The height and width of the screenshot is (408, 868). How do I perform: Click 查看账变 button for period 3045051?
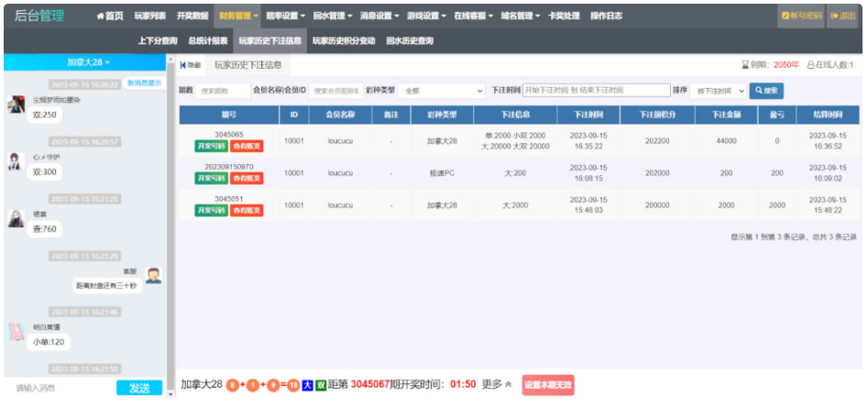pos(247,210)
